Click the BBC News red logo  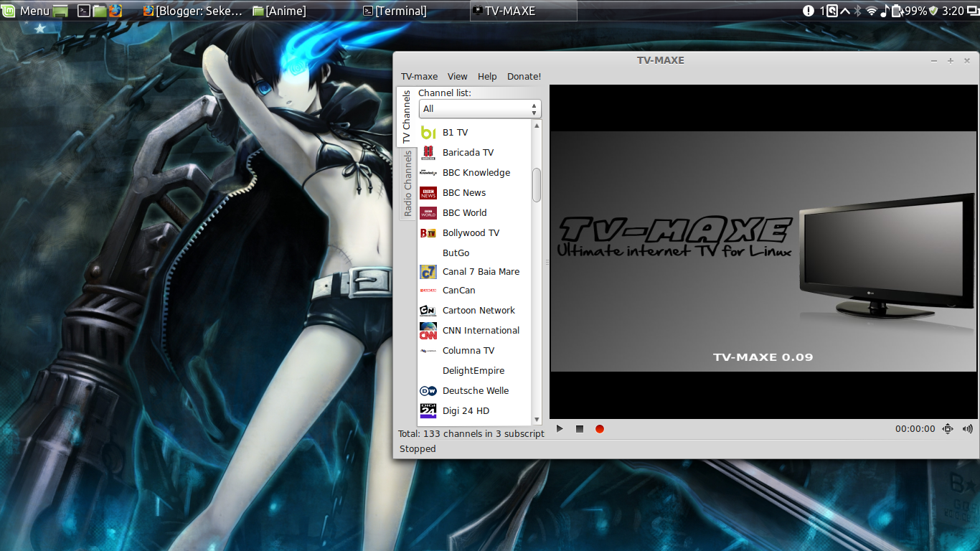coord(428,193)
